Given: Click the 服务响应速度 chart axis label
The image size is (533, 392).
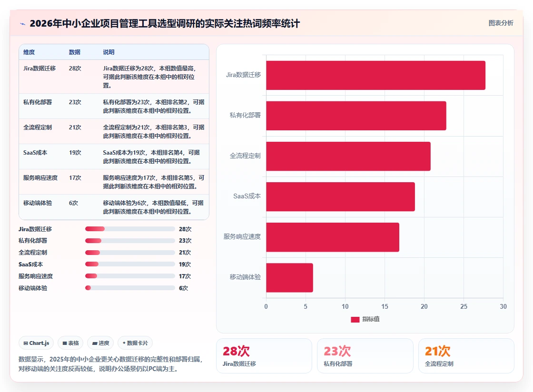Looking at the screenshot, I should tap(242, 236).
